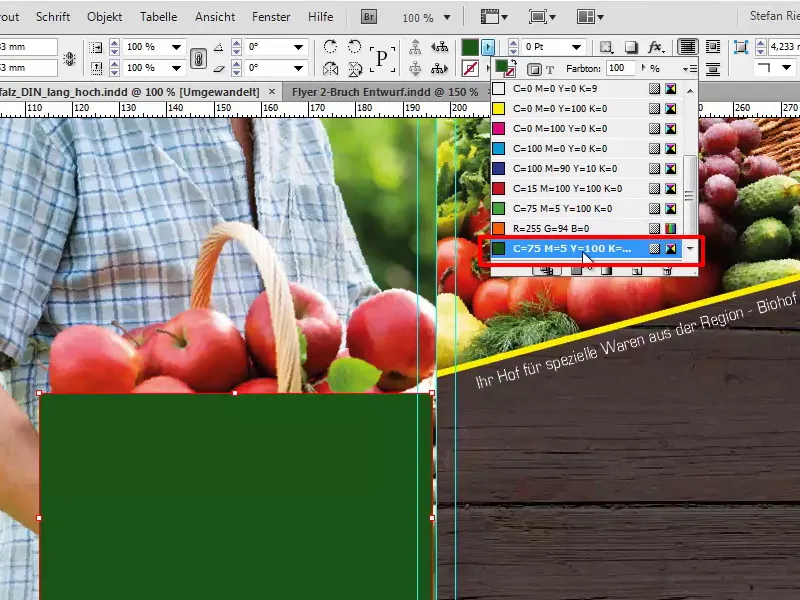Screen dimensions: 800x600
Task: Open the shear angle 0° dropdown
Action: 298,68
